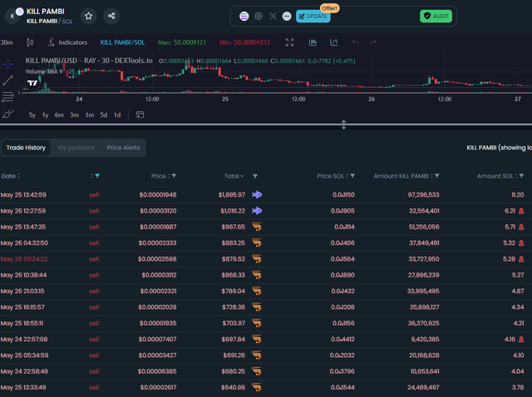Set chart range to 5d
Viewport: 532px width, 397px height.
[x=104, y=115]
